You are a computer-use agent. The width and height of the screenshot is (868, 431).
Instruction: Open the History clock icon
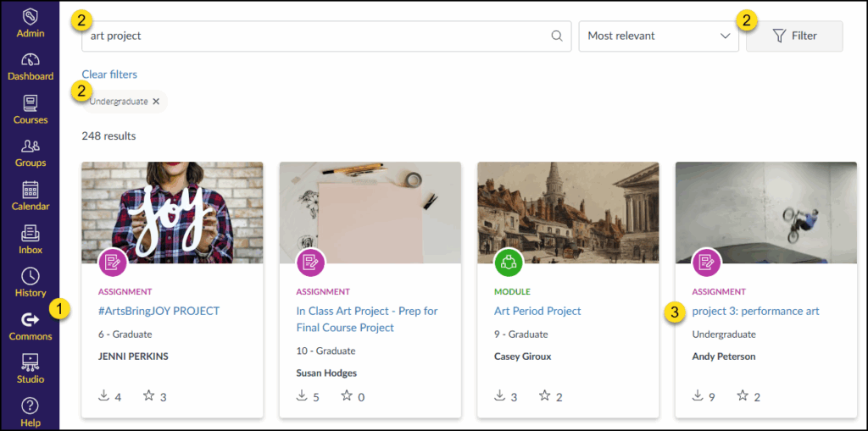click(x=30, y=275)
